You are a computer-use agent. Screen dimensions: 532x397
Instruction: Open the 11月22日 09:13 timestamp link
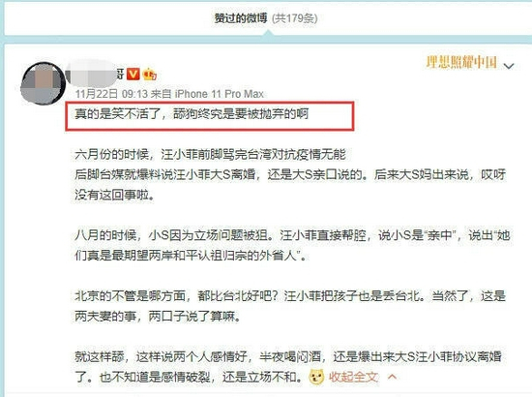[111, 94]
